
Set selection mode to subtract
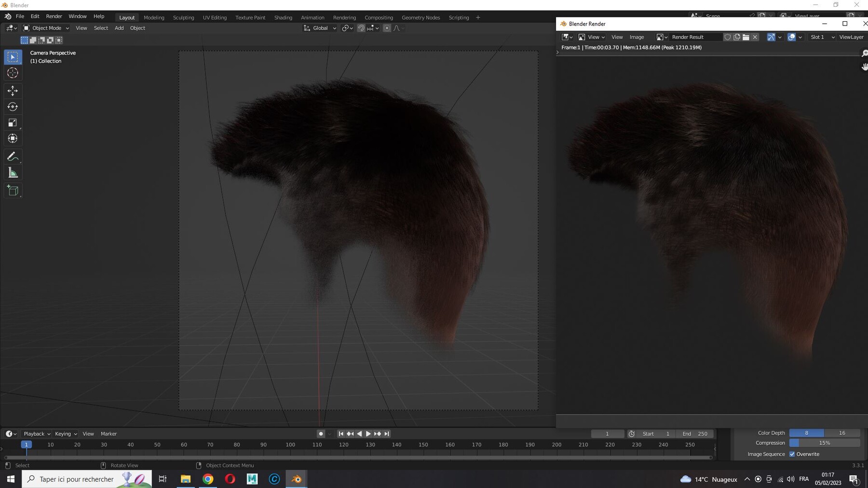41,40
